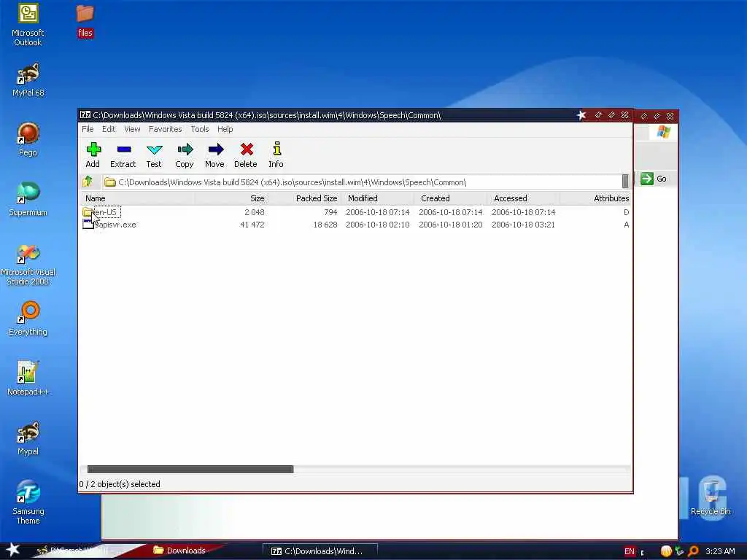Click the magnifier tray icon
This screenshot has height=560, width=747.
693,551
